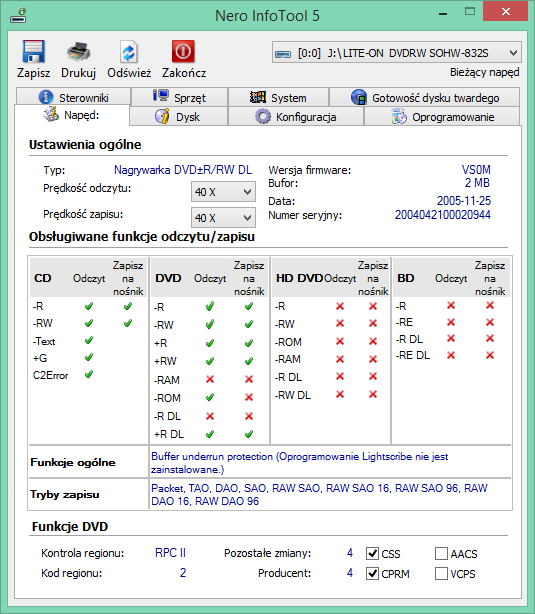
Task: Click the DVD -RAM read red cross
Action: tap(210, 379)
